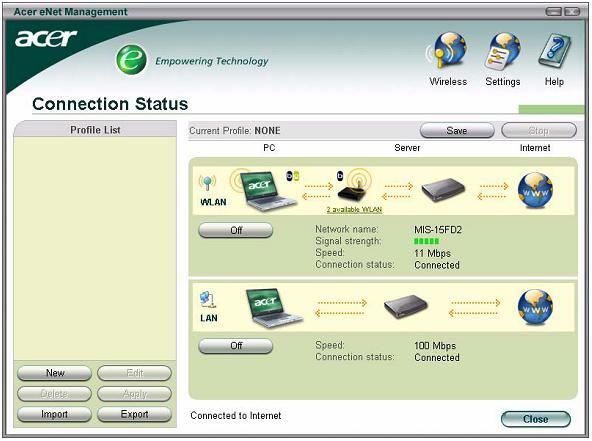Import a profile

click(54, 414)
